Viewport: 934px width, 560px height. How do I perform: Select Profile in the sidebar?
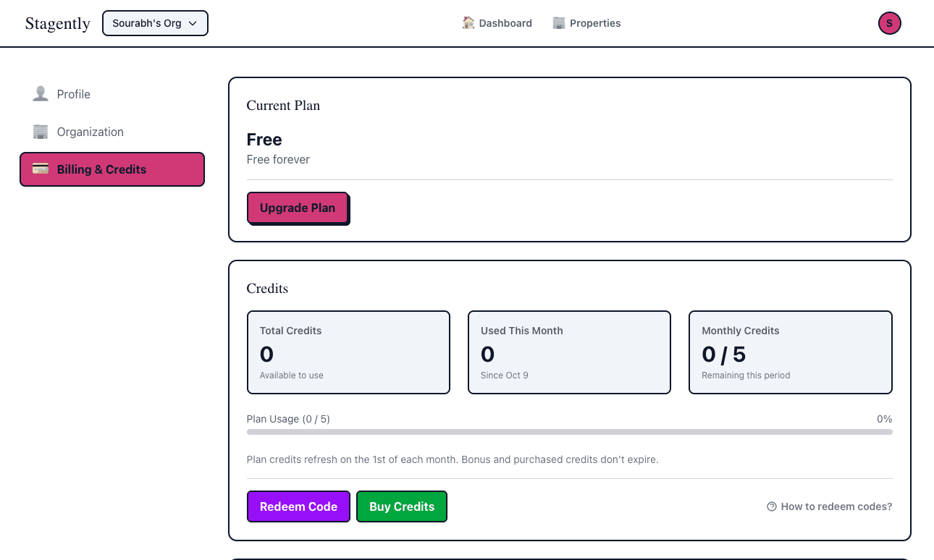point(112,94)
